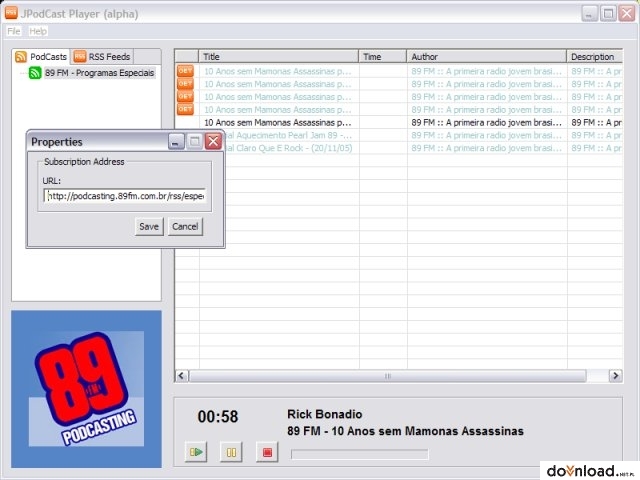The height and width of the screenshot is (480, 640).
Task: Click the JPodCast title bar RSS icon
Action: coord(11,13)
